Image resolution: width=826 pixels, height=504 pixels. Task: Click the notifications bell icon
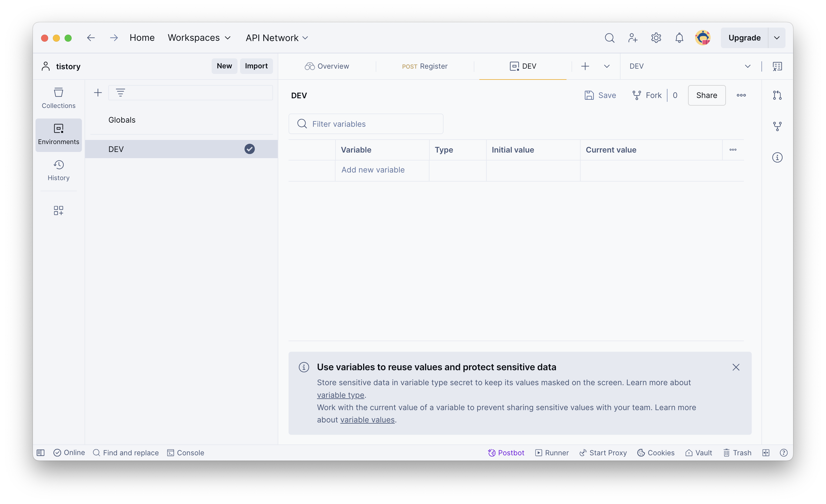(679, 38)
